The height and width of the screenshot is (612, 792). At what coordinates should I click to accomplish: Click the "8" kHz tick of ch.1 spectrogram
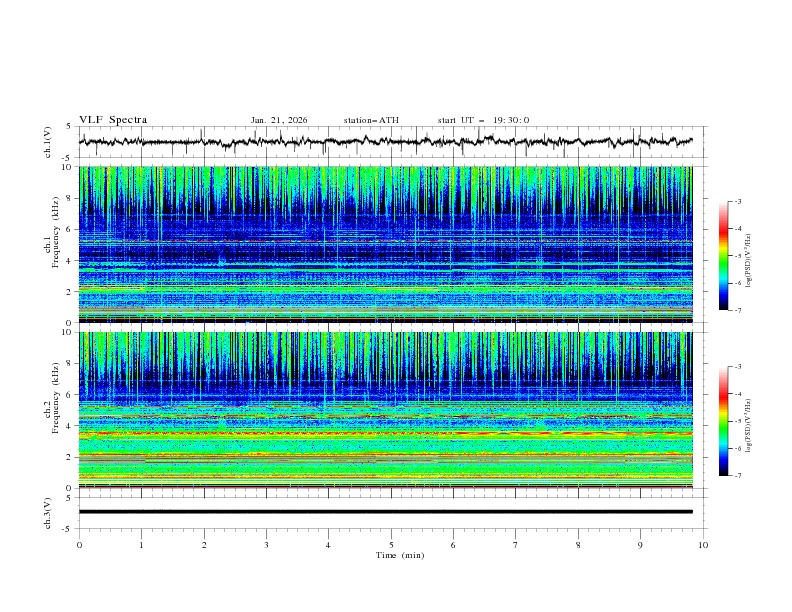point(71,198)
